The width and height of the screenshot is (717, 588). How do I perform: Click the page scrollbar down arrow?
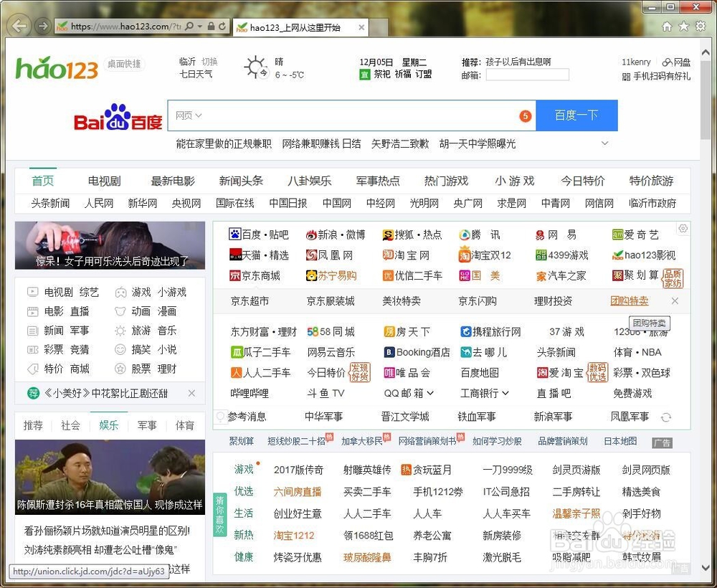pyautogui.click(x=706, y=568)
